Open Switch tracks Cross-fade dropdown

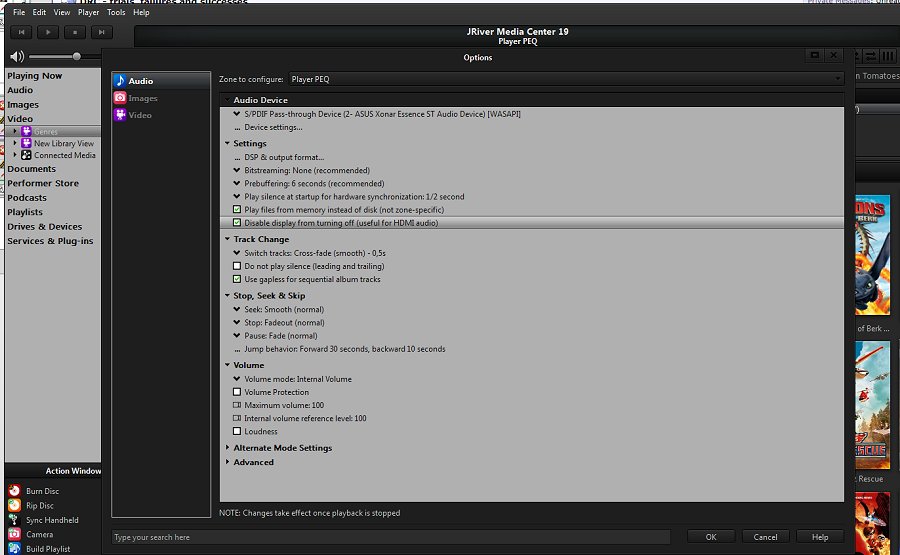coord(237,253)
